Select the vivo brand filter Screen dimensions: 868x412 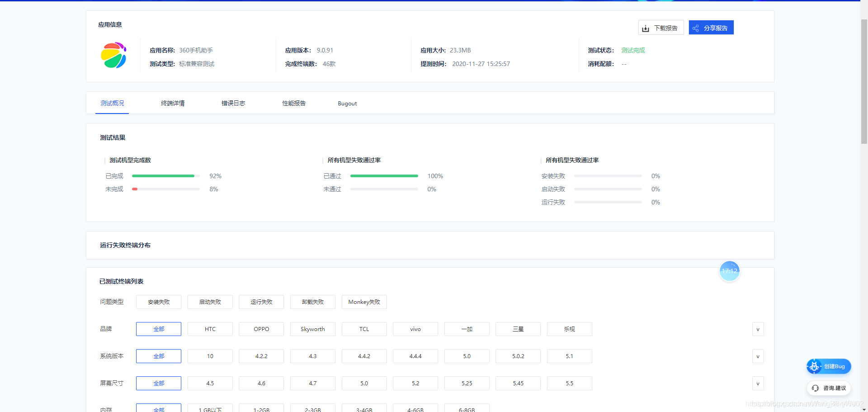[x=415, y=329]
